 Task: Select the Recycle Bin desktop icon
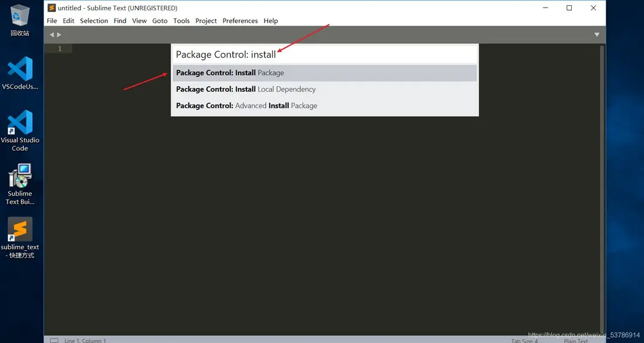click(20, 21)
